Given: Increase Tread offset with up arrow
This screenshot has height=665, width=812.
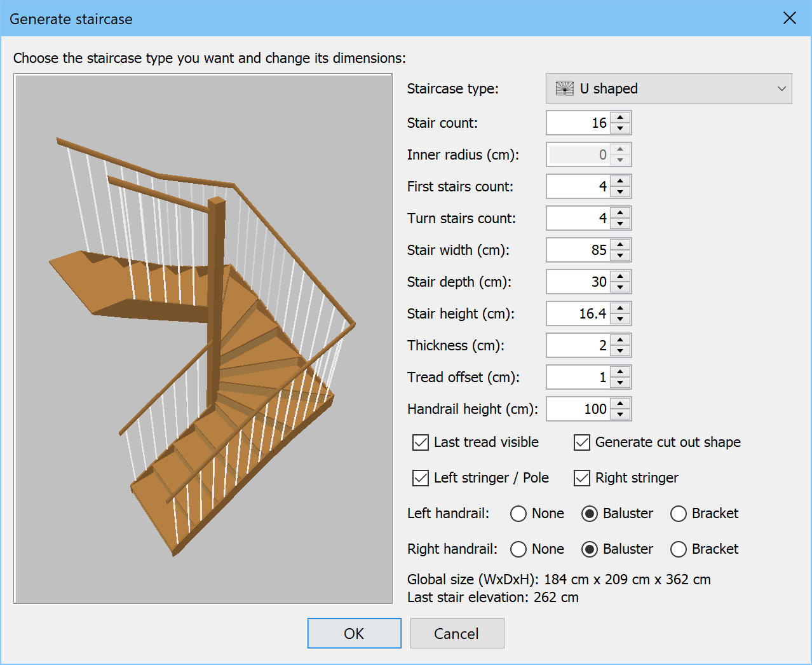Looking at the screenshot, I should click(620, 371).
